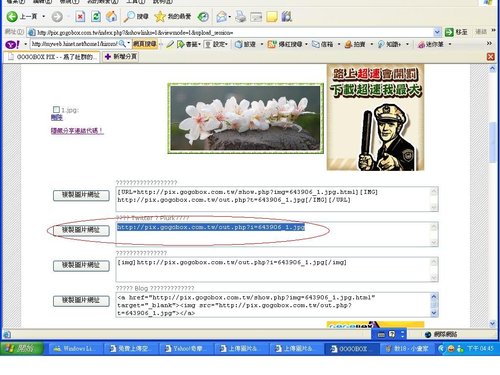Click 複製圖片網址 beside the [img] code
This screenshot has width=500, height=375.
pyautogui.click(x=81, y=266)
